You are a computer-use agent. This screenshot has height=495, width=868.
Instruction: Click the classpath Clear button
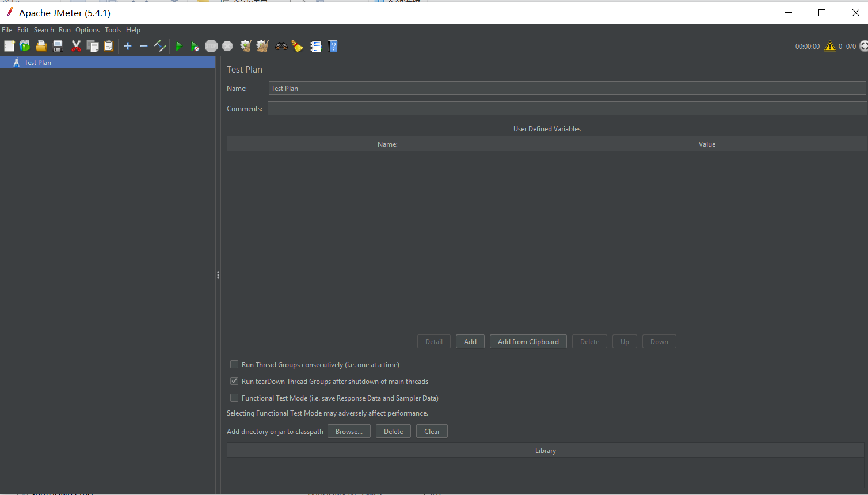point(432,431)
